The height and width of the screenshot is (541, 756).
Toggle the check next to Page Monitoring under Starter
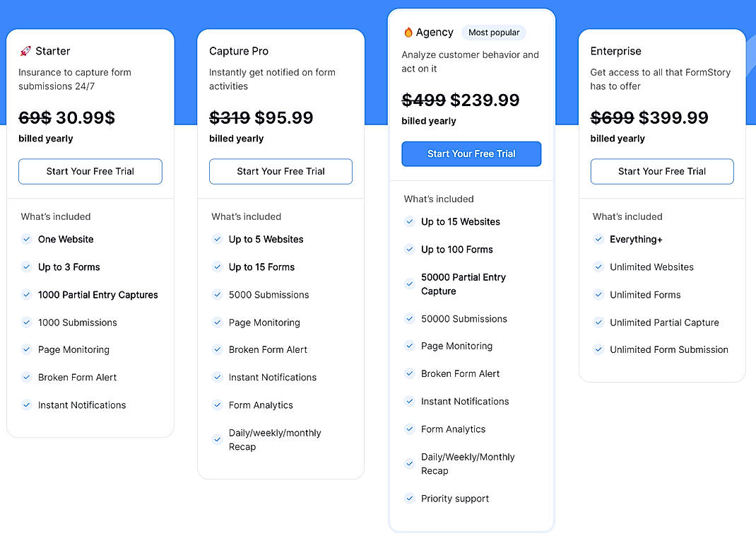[26, 349]
